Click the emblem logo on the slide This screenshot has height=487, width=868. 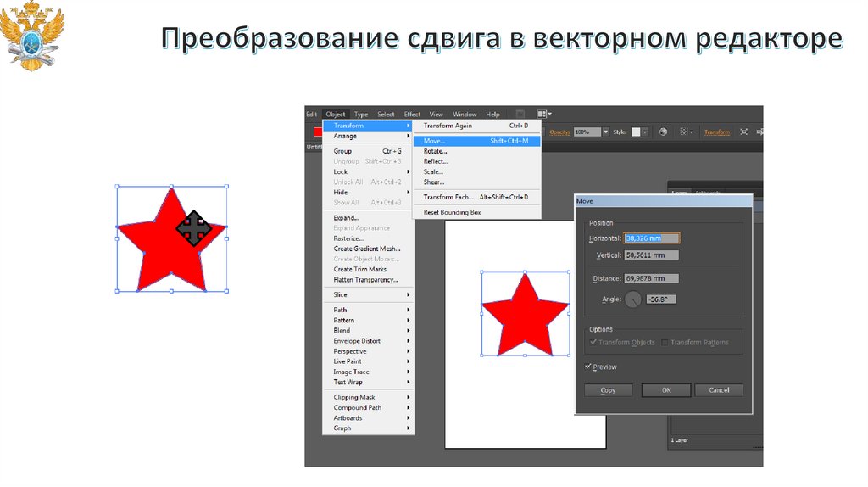[32, 36]
